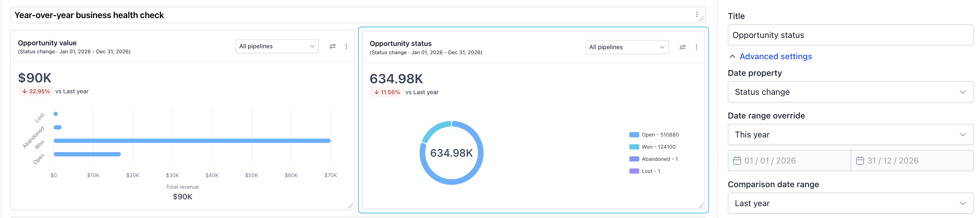Click calendar icon beside start date 01/01/2026
The height and width of the screenshot is (218, 980).
(737, 161)
